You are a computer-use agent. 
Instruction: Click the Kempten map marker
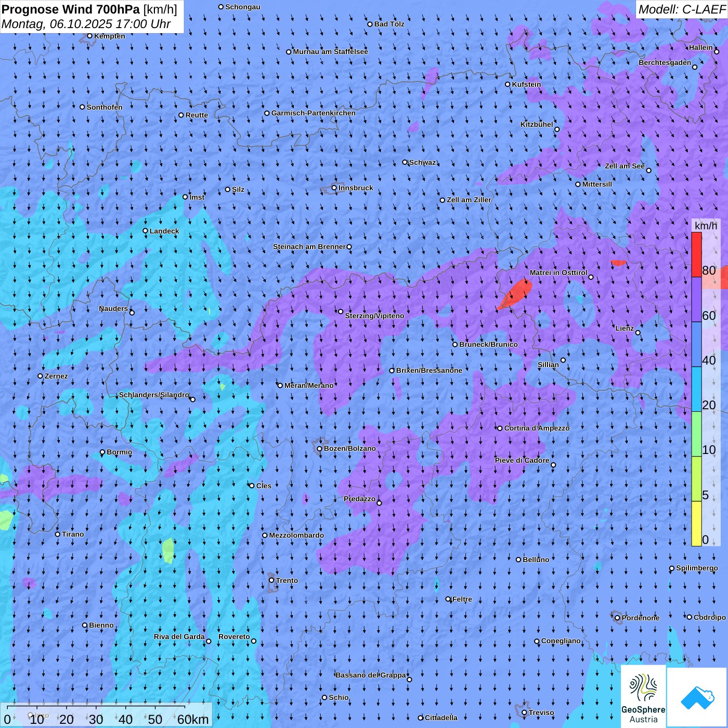[89, 36]
